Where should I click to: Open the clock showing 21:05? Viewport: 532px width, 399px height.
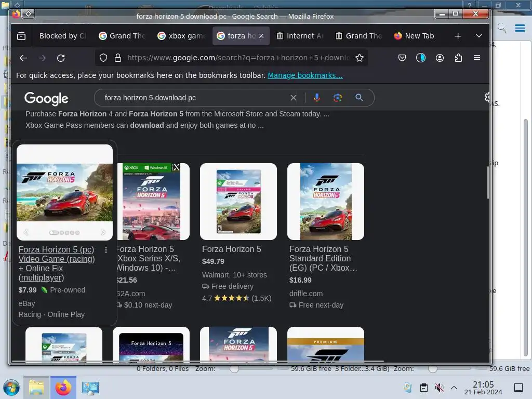coord(483,388)
